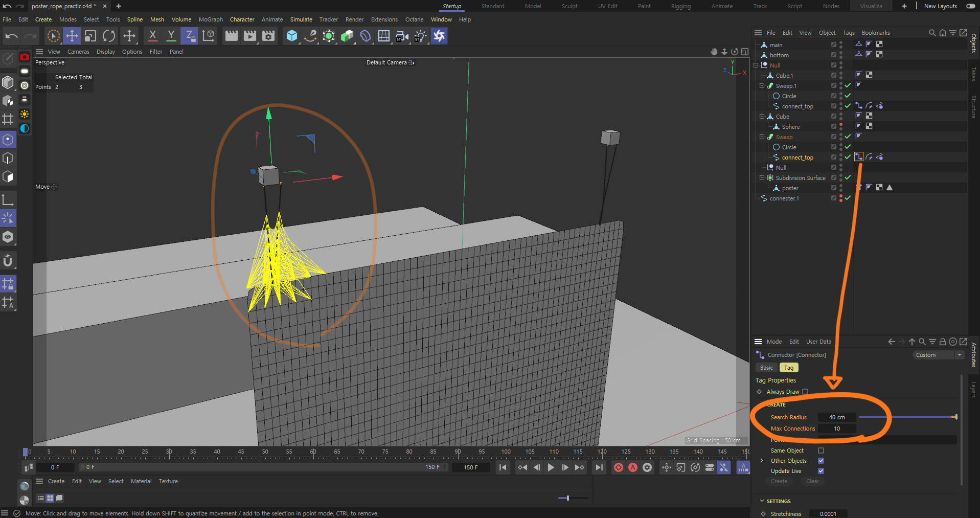Click the Connector tag on highlighted connect_top
Image resolution: width=980 pixels, height=518 pixels.
(859, 157)
